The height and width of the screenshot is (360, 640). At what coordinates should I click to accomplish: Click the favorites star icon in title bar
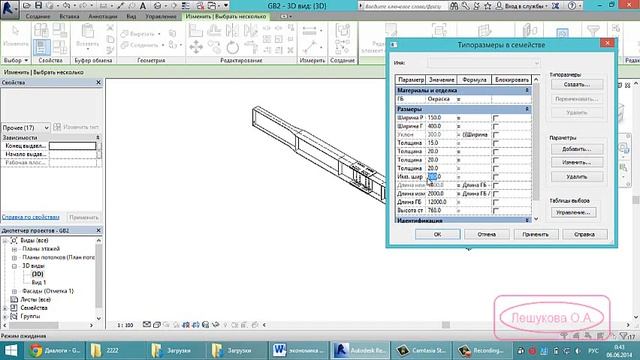pos(488,6)
